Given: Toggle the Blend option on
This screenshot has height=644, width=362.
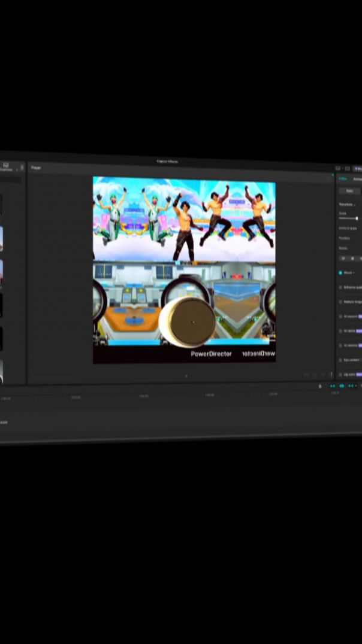Looking at the screenshot, I should click(x=340, y=273).
